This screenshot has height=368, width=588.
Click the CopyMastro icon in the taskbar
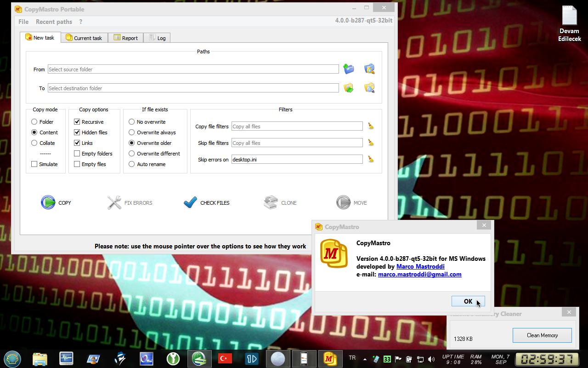pos(330,359)
